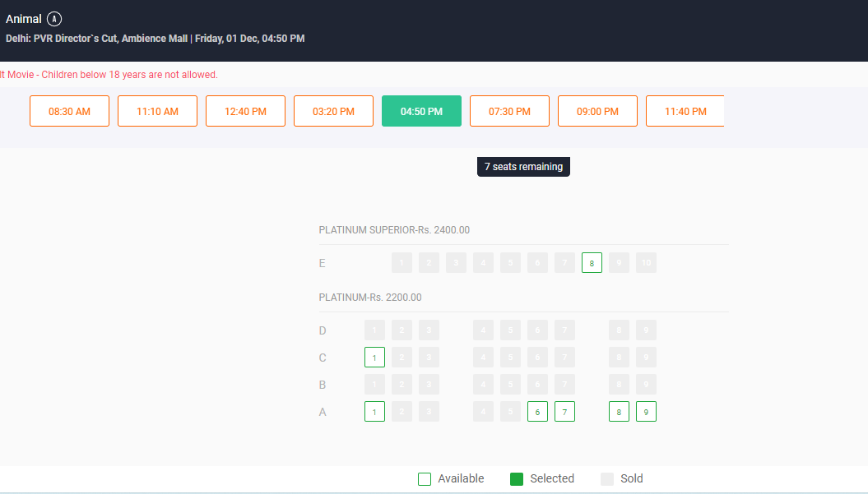Pick the 03:20 PM showtime
Screen dimensions: 868x494
coord(333,111)
